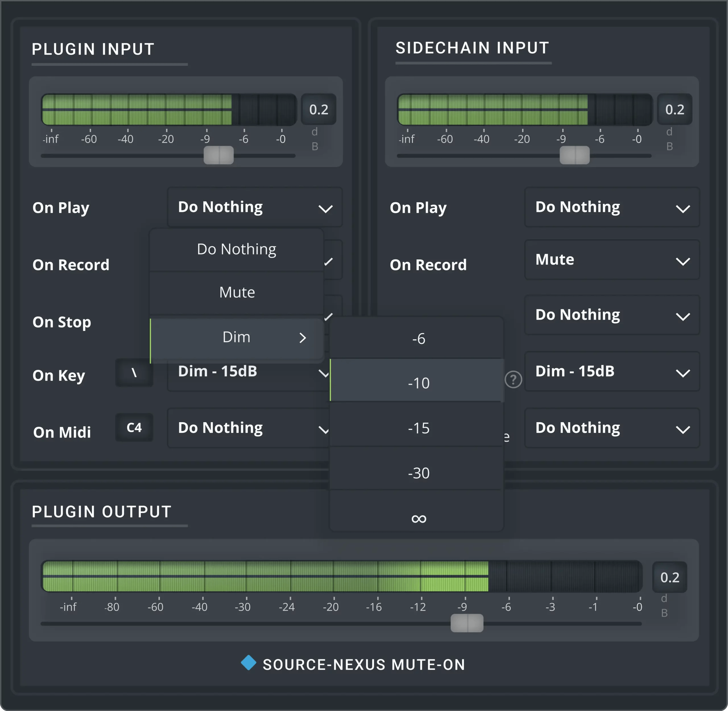This screenshot has width=728, height=711.
Task: Open Plugin Input On Play dropdown
Action: 255,207
